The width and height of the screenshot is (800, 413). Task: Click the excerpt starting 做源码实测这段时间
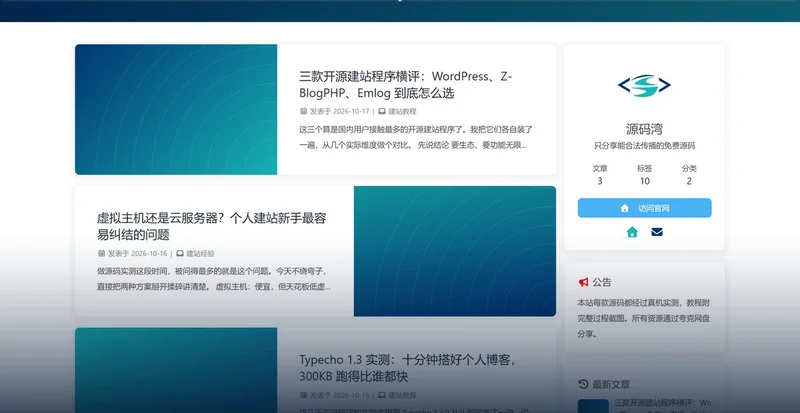[x=214, y=279]
